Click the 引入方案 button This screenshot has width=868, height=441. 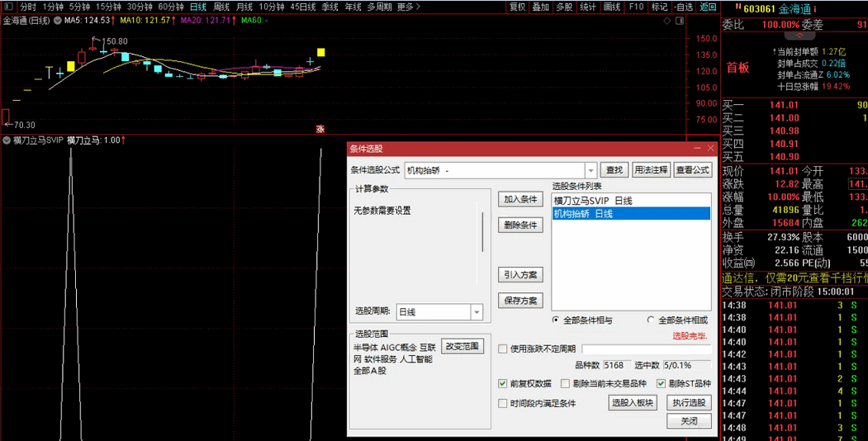click(x=520, y=275)
